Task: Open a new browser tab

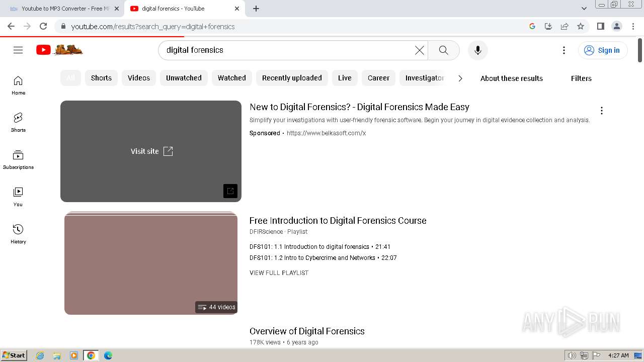Action: click(x=256, y=9)
